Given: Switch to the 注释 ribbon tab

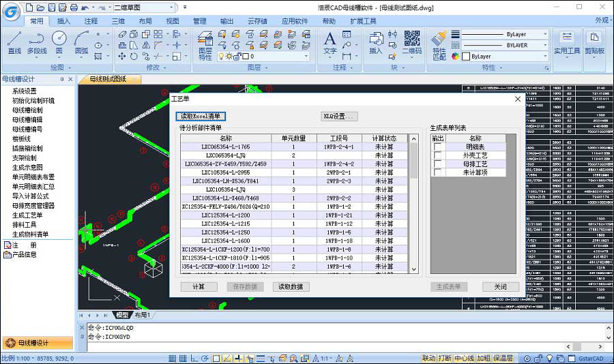Looking at the screenshot, I should [x=91, y=21].
